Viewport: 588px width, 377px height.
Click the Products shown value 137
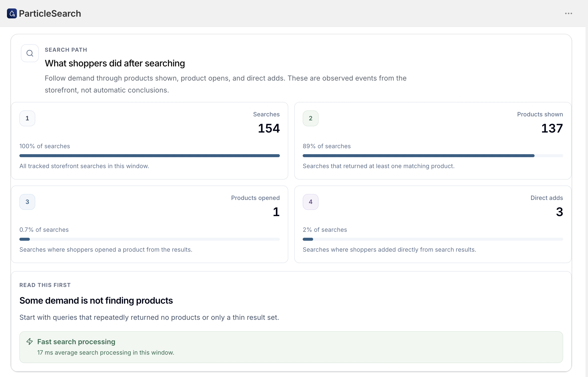(552, 128)
